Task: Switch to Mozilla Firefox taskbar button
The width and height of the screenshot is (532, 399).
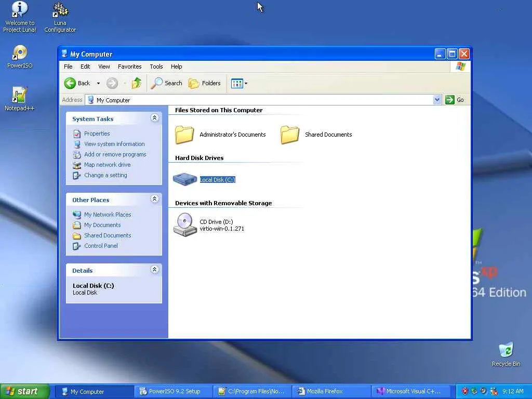Action: (332, 391)
